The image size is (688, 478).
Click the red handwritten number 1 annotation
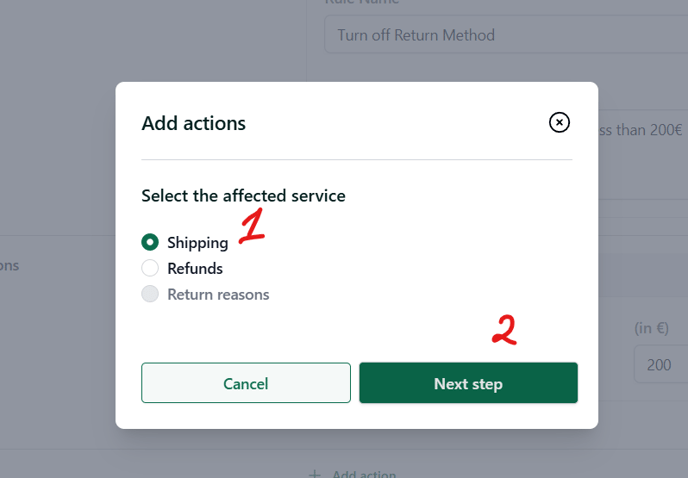[252, 225]
